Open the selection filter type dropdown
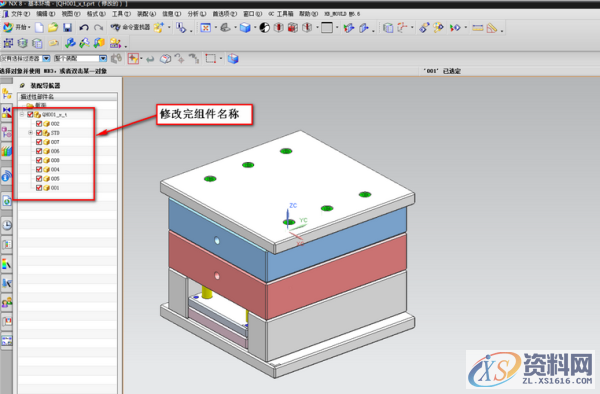This screenshot has width=600, height=394. (46, 59)
